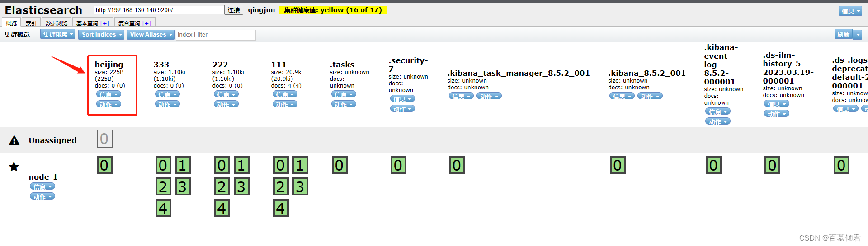The width and height of the screenshot is (868, 246).
Task: Select shard 0 of index 111
Action: click(x=281, y=165)
